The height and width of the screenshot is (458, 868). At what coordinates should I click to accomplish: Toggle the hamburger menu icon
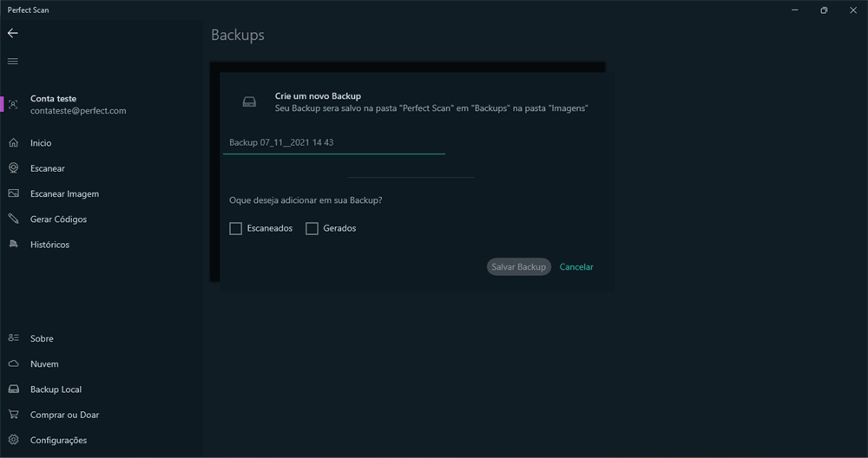pyautogui.click(x=13, y=62)
